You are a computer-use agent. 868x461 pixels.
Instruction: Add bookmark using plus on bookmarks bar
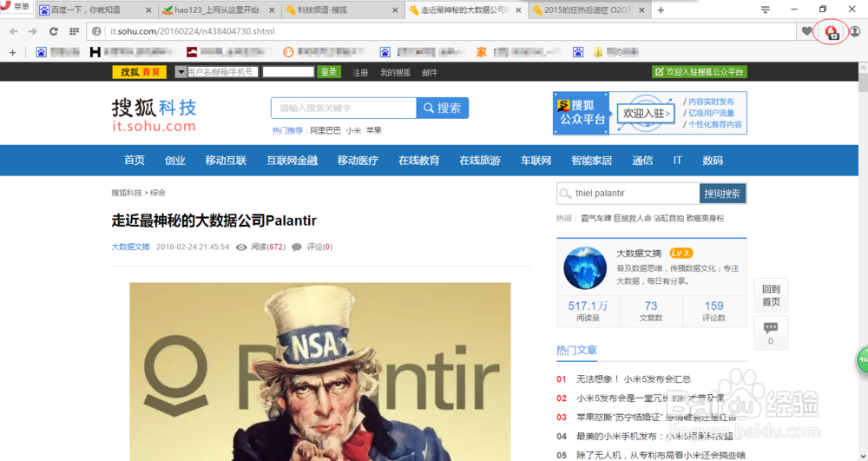[x=13, y=53]
